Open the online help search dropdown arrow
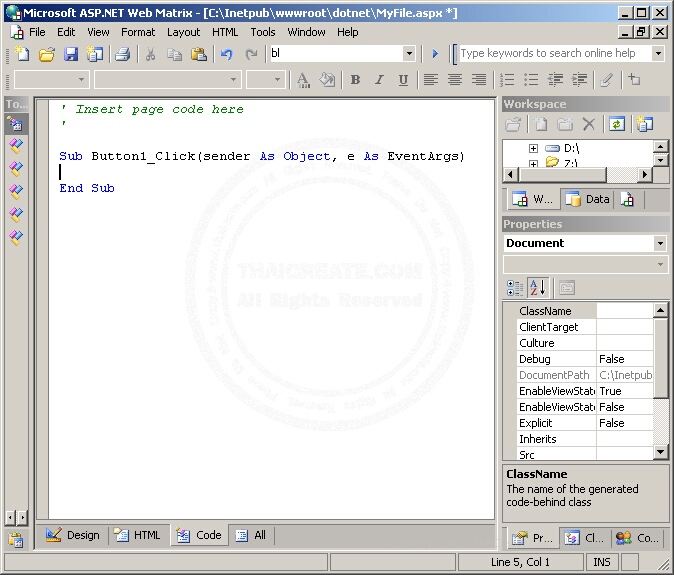Image resolution: width=674 pixels, height=575 pixels. tap(658, 54)
